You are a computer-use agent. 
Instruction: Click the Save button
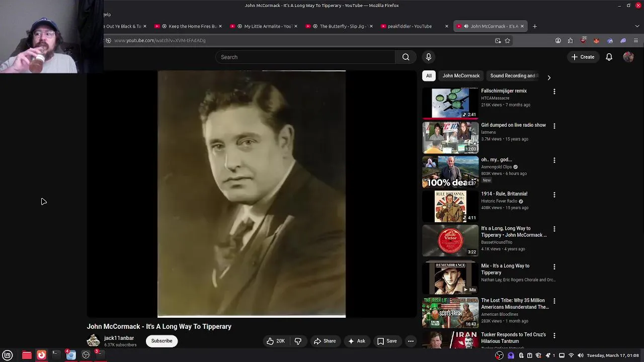(x=387, y=341)
